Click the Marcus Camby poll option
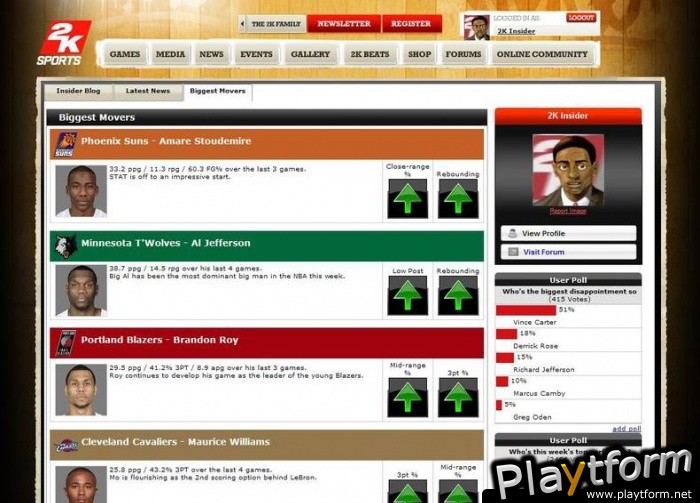The height and width of the screenshot is (503, 700). tap(539, 393)
